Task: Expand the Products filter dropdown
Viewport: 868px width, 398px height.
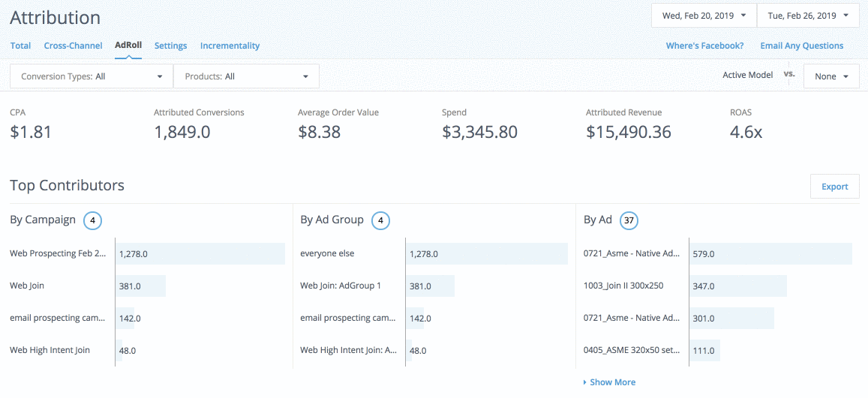Action: point(246,76)
